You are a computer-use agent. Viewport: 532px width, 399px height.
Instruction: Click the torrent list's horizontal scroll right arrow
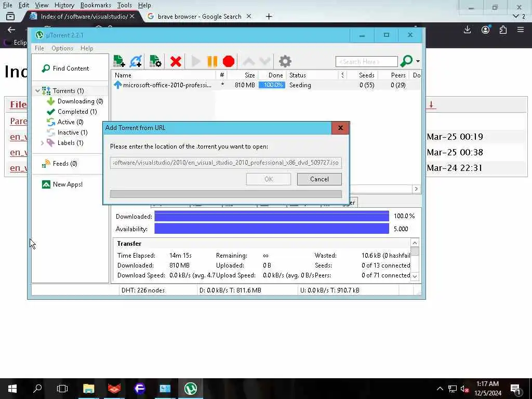[x=416, y=189]
